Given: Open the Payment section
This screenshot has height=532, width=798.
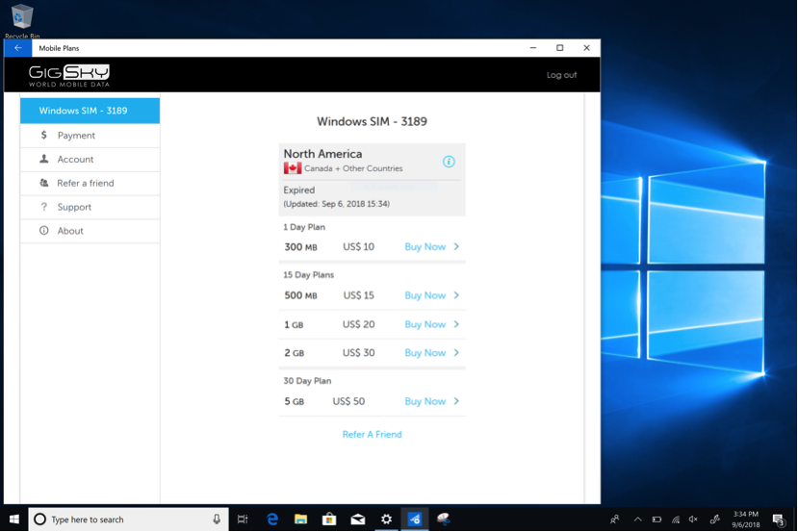Looking at the screenshot, I should (x=90, y=136).
